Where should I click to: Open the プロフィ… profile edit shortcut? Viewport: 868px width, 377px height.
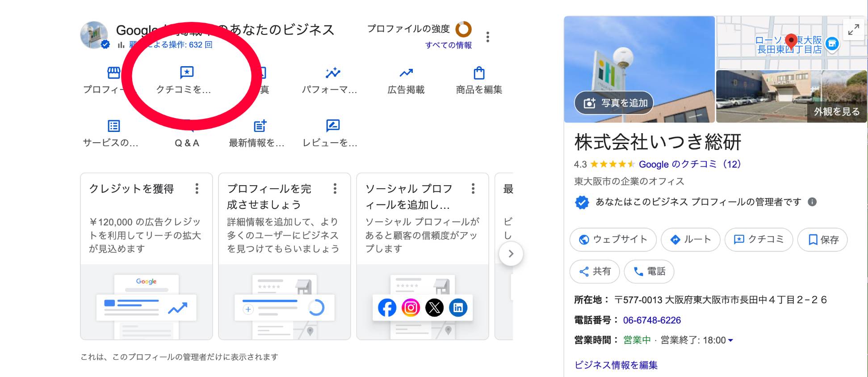point(105,80)
